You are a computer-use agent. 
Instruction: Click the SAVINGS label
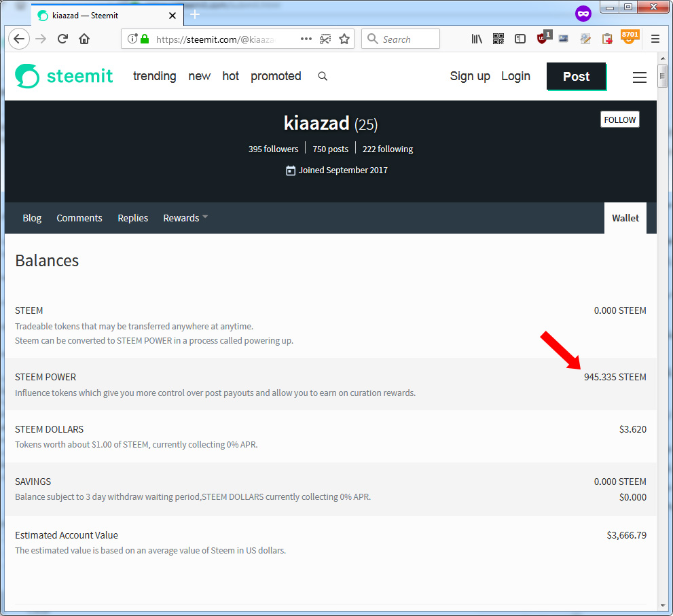click(x=33, y=482)
